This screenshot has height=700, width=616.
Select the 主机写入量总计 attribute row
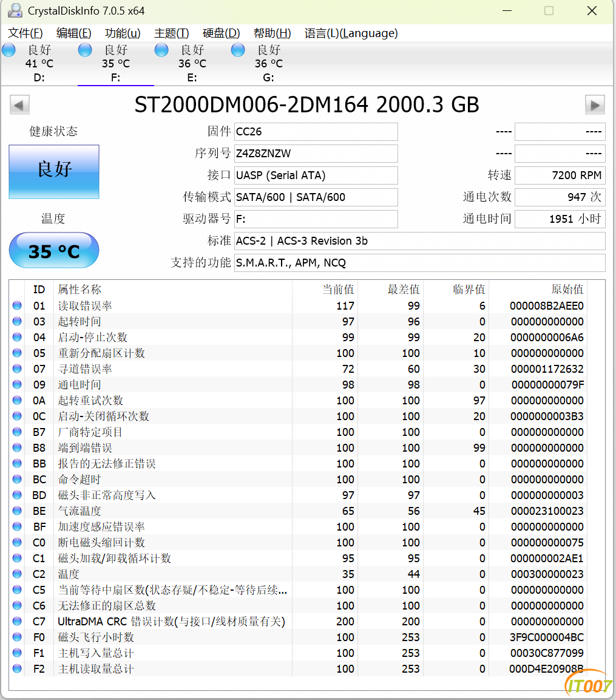(298, 653)
